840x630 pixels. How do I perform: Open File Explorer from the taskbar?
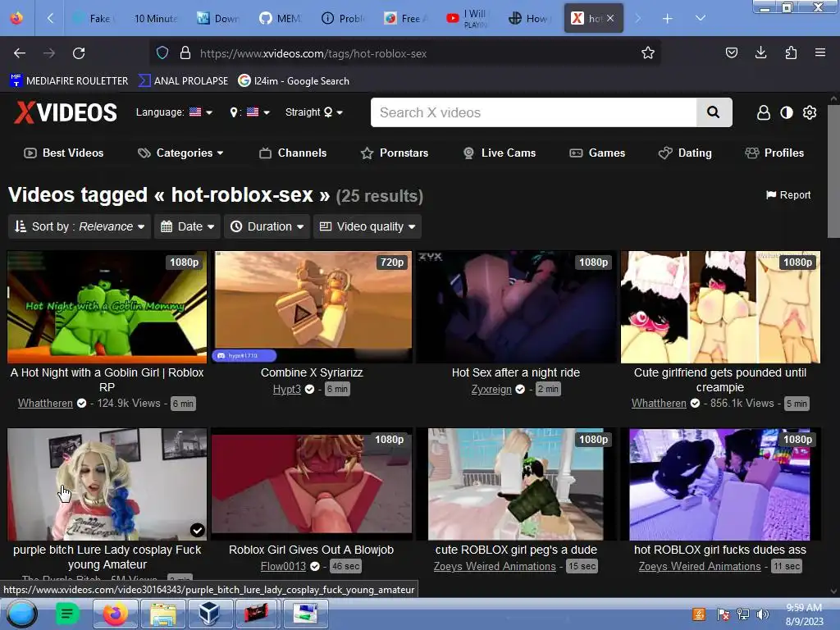pos(163,614)
